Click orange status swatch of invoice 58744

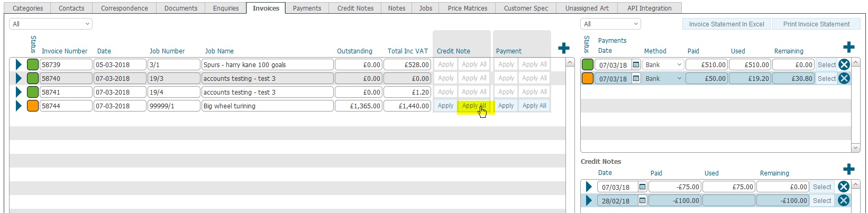(33, 106)
